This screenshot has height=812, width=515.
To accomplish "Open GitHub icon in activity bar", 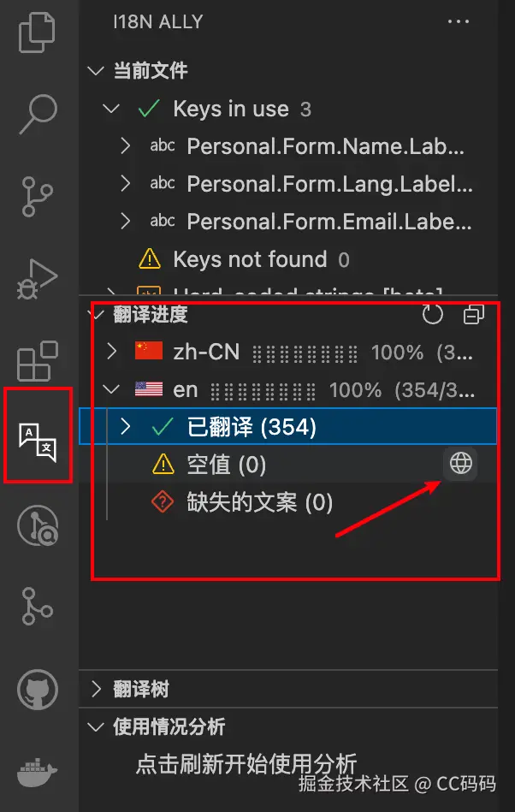I will click(38, 690).
